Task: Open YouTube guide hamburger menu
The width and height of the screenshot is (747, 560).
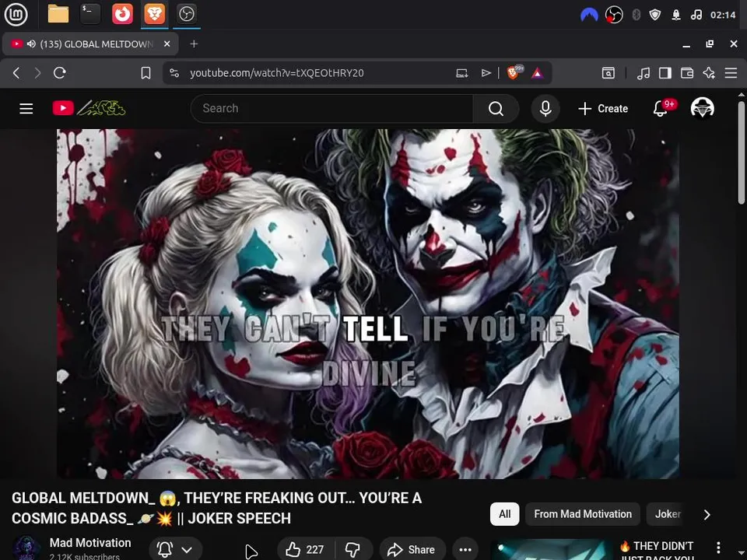Action: 26,109
